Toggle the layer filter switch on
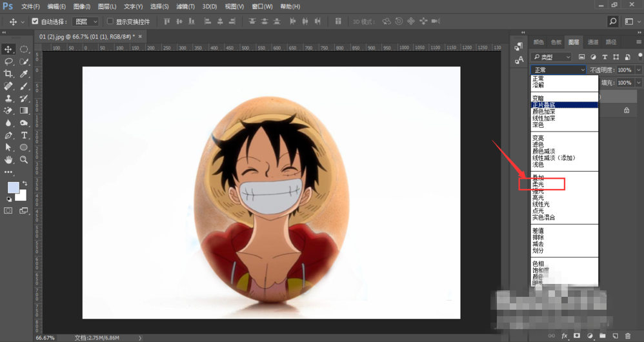Screen dimensions: 644x342 (639, 56)
